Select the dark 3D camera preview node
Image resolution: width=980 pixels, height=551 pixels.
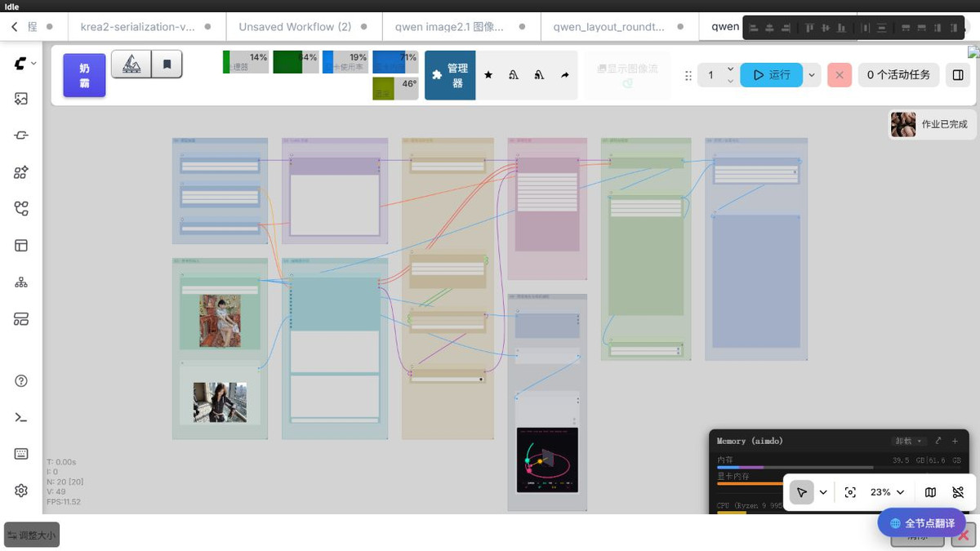click(x=547, y=460)
